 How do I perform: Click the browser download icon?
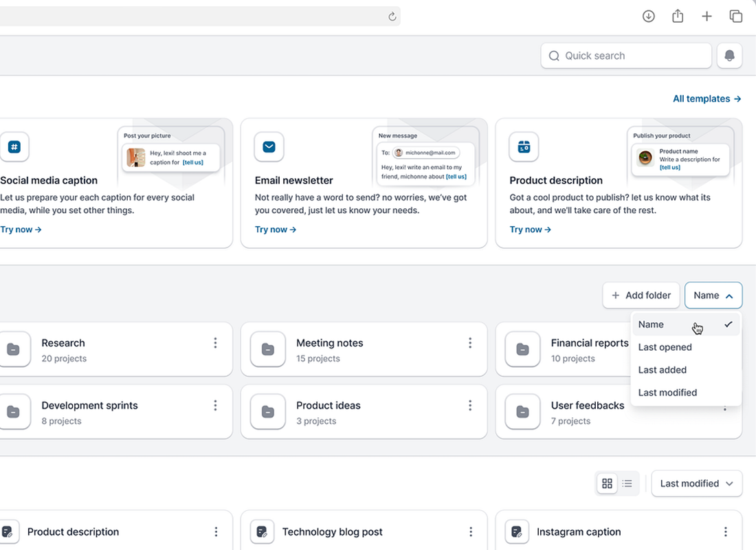(648, 16)
